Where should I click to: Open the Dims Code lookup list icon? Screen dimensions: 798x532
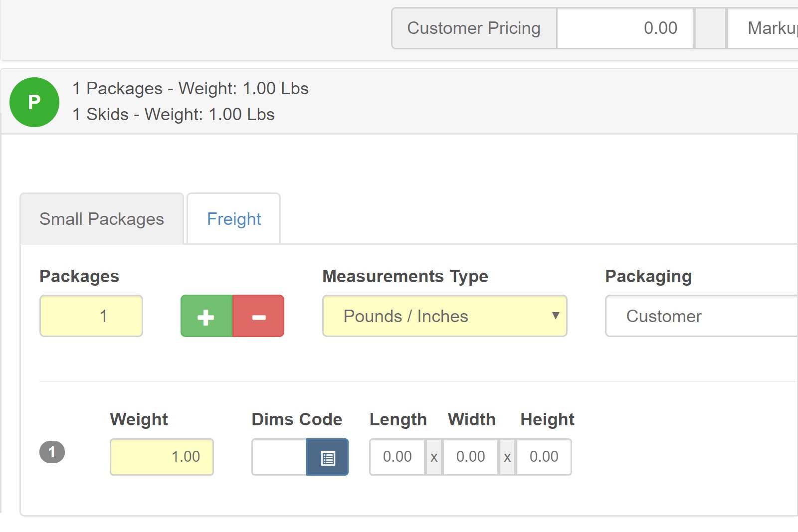coord(327,457)
